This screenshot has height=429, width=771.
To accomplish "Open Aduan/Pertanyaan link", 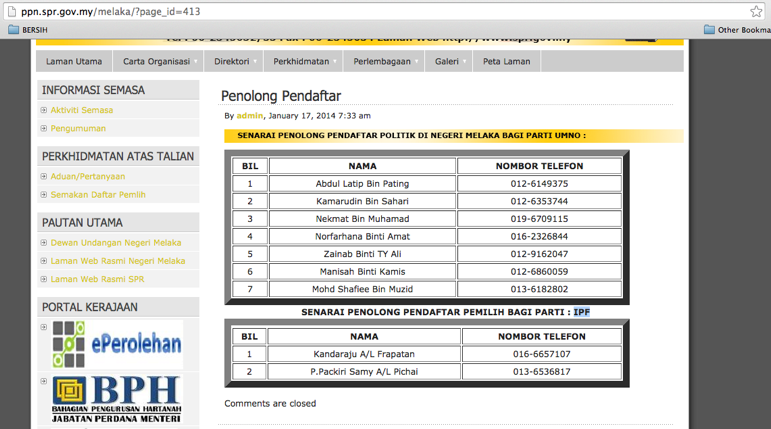I will point(88,176).
